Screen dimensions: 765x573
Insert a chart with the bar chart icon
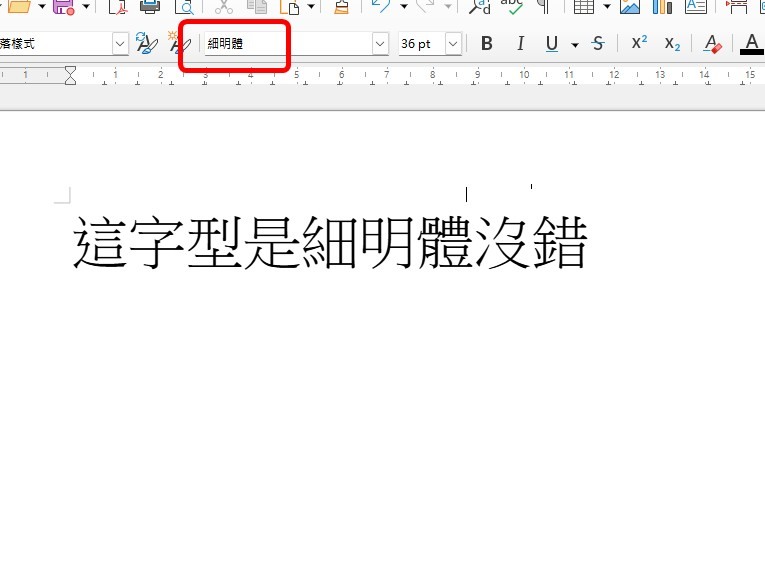(662, 6)
